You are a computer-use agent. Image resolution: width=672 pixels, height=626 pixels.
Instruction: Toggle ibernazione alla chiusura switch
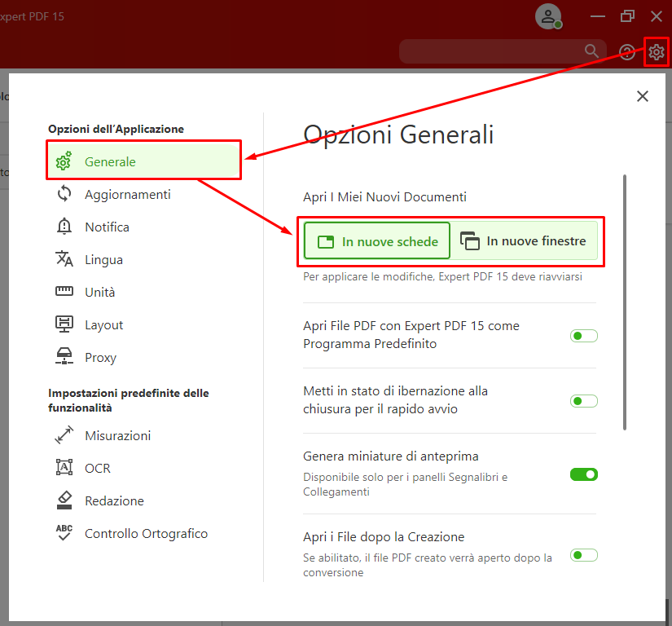coord(583,401)
